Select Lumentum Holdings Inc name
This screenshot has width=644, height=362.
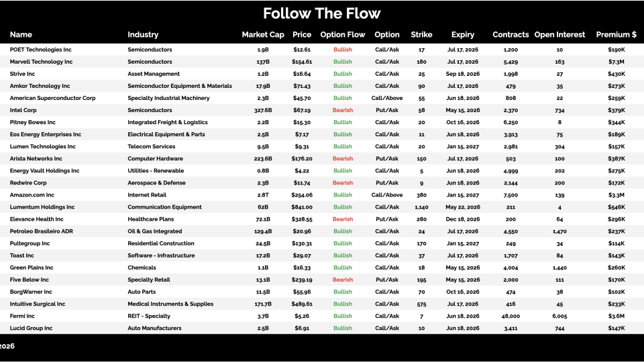point(42,207)
